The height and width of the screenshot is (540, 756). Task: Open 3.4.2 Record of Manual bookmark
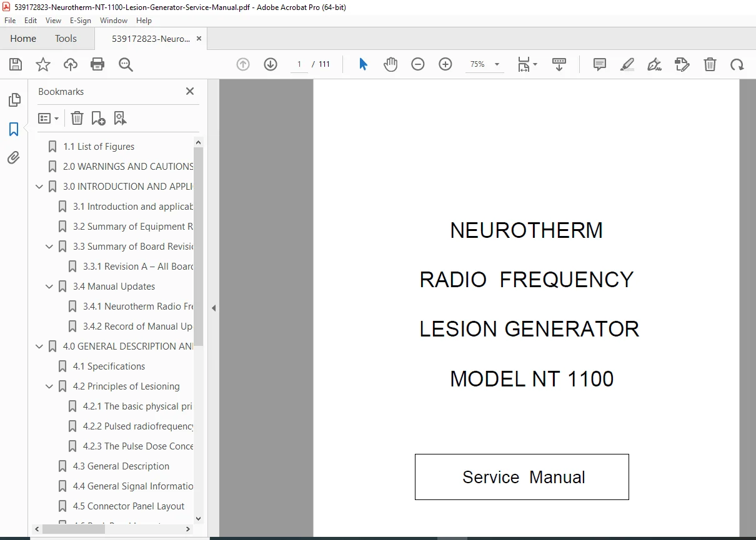138,326
